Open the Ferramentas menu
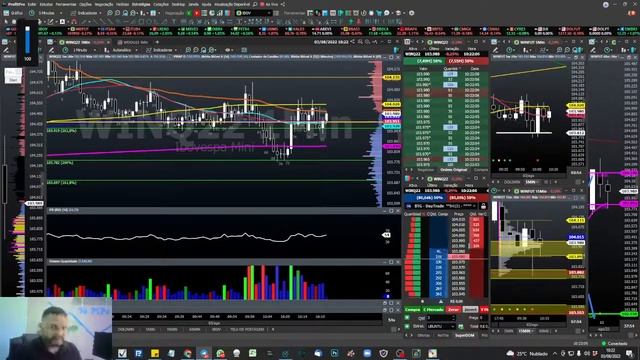640x360 pixels. pyautogui.click(x=66, y=4)
